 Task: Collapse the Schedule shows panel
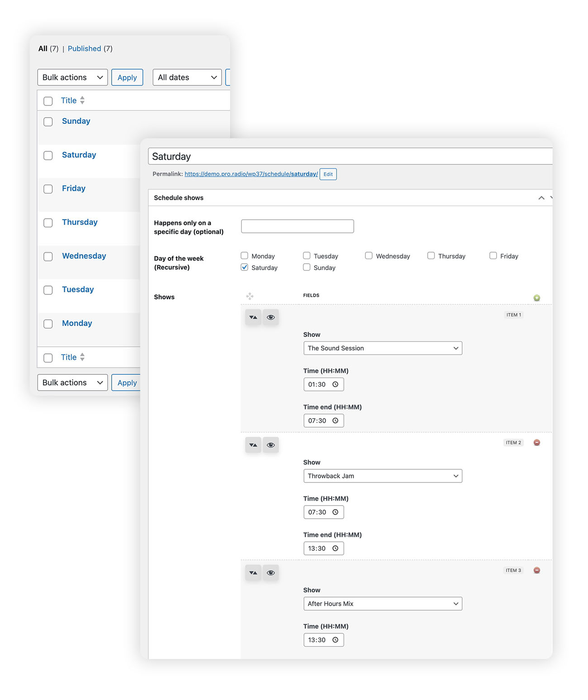[541, 198]
